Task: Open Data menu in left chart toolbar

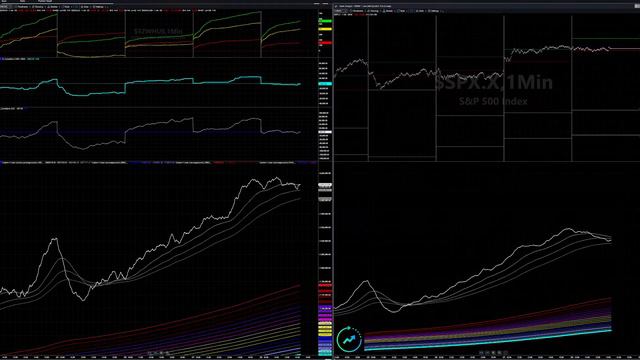Action: 84,7
